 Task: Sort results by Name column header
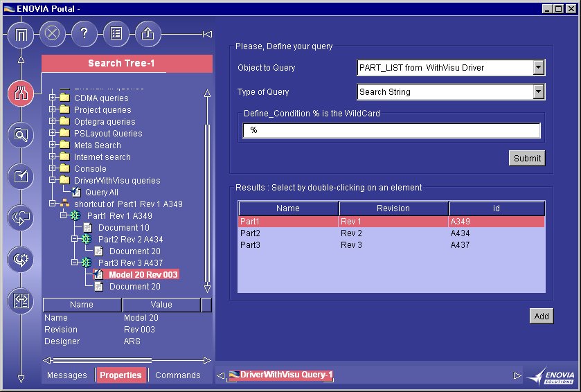click(288, 208)
